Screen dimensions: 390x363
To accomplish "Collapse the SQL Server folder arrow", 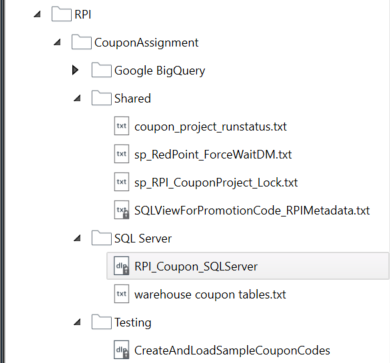I will [77, 238].
